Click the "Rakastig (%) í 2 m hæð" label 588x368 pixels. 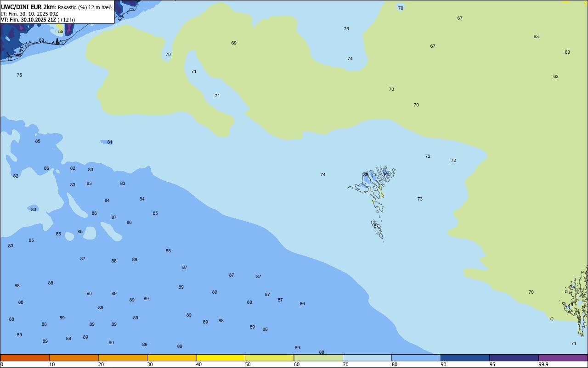tap(85, 7)
